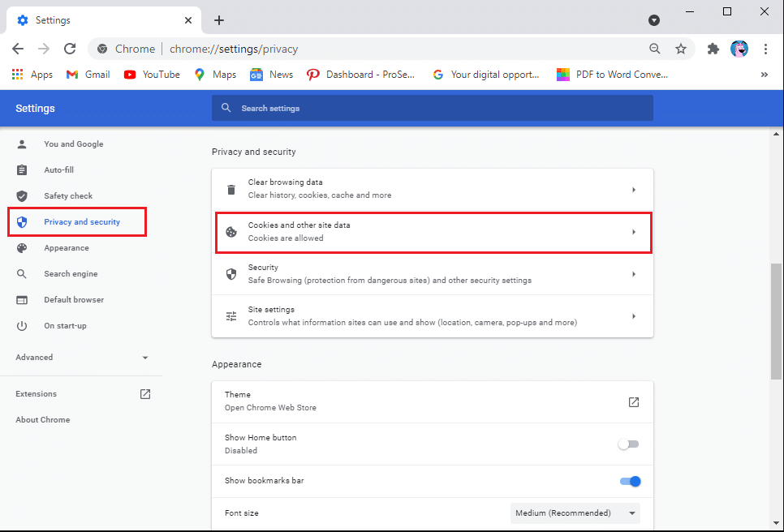The width and height of the screenshot is (784, 532).
Task: Open the Font size dropdown
Action: click(x=575, y=513)
